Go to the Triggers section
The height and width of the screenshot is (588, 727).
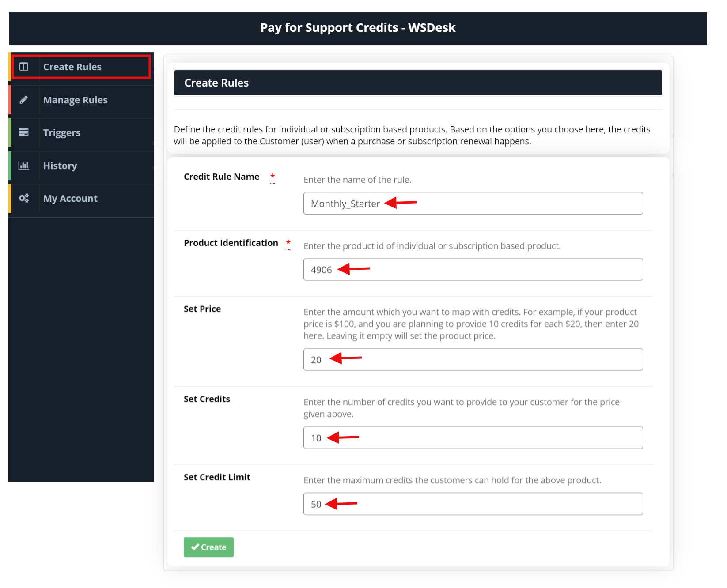tap(81, 133)
